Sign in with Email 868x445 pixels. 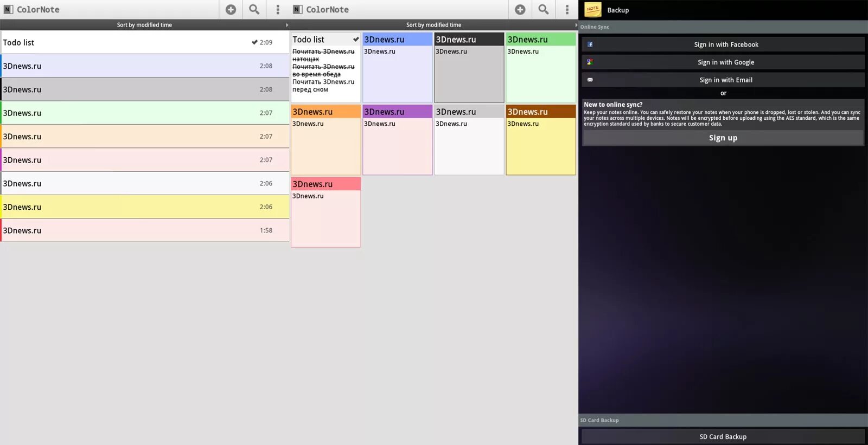[723, 80]
